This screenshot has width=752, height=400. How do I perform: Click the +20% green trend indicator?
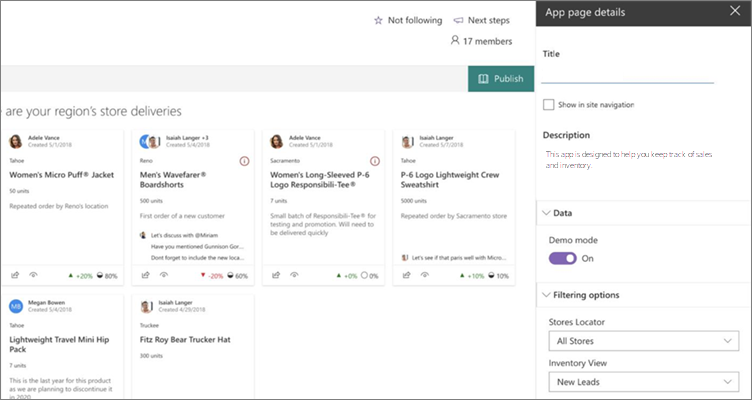pos(80,276)
